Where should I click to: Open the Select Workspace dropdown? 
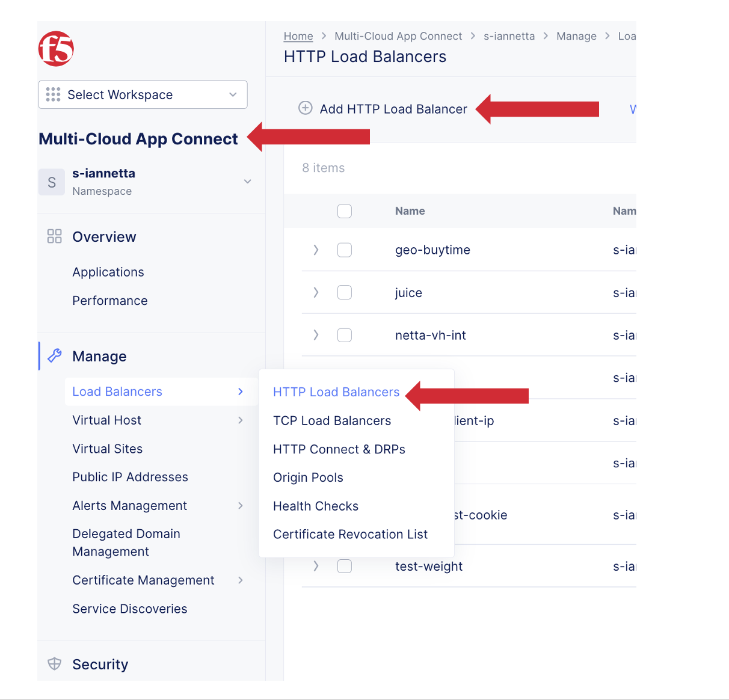(x=143, y=94)
